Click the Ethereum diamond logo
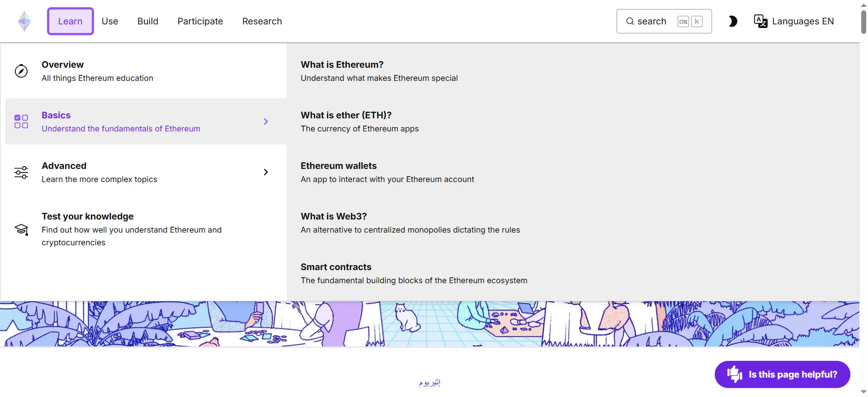868x397 pixels. pos(24,21)
